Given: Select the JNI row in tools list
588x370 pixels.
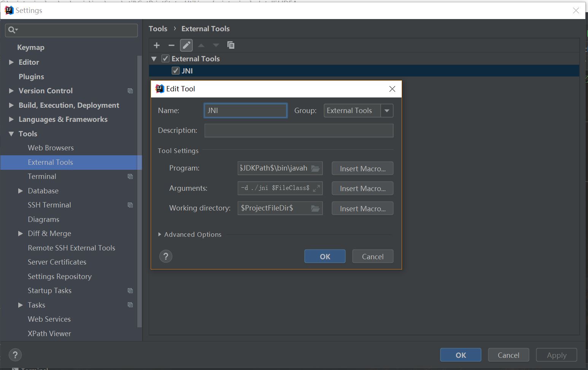Looking at the screenshot, I should 364,71.
